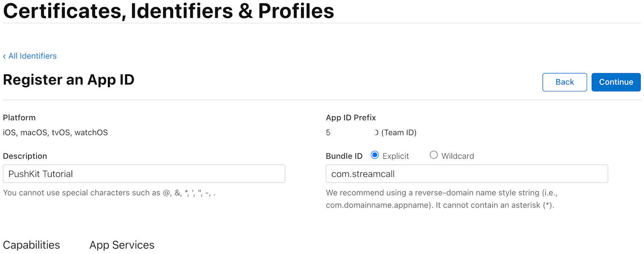Screen dimensions: 644x254
Task: Select the Explicit Bundle ID radio button
Action: coord(375,155)
